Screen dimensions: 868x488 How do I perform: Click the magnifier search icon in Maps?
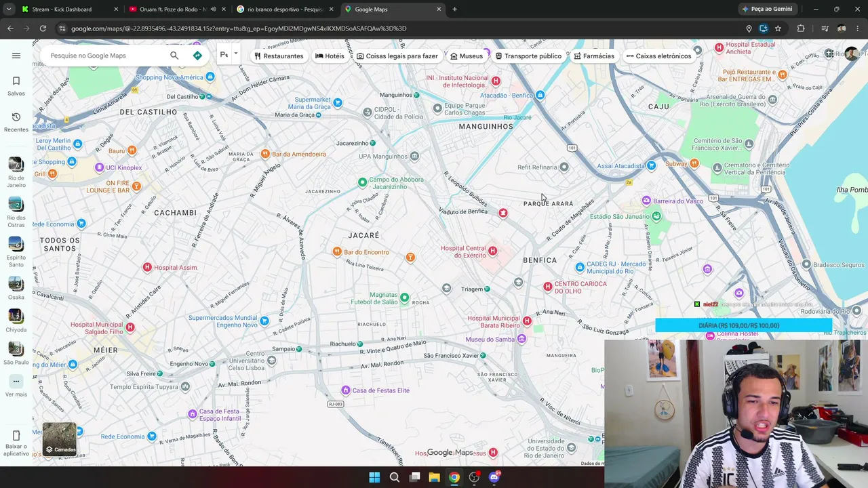coord(174,56)
